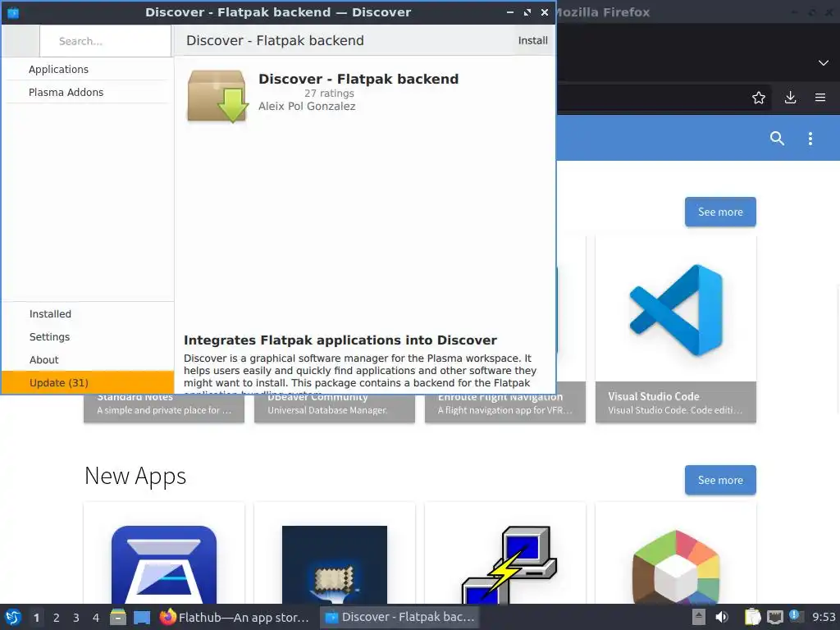Click the clipboard tray icon
This screenshot has height=630, width=840.
pyautogui.click(x=752, y=617)
